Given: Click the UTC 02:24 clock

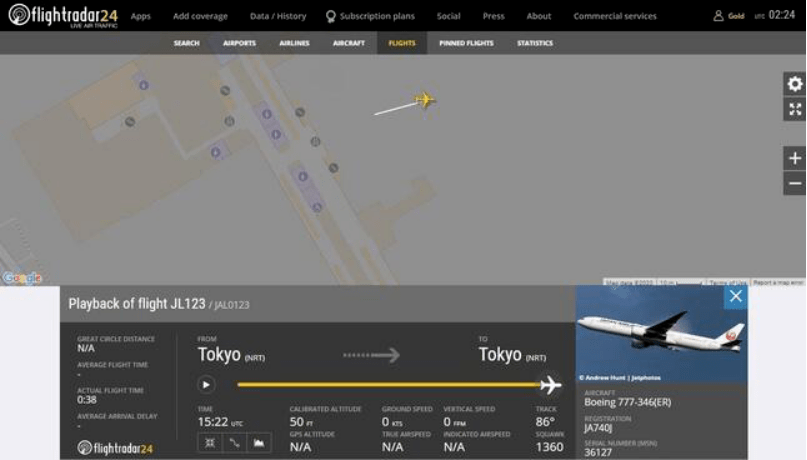Looking at the screenshot, I should [775, 15].
